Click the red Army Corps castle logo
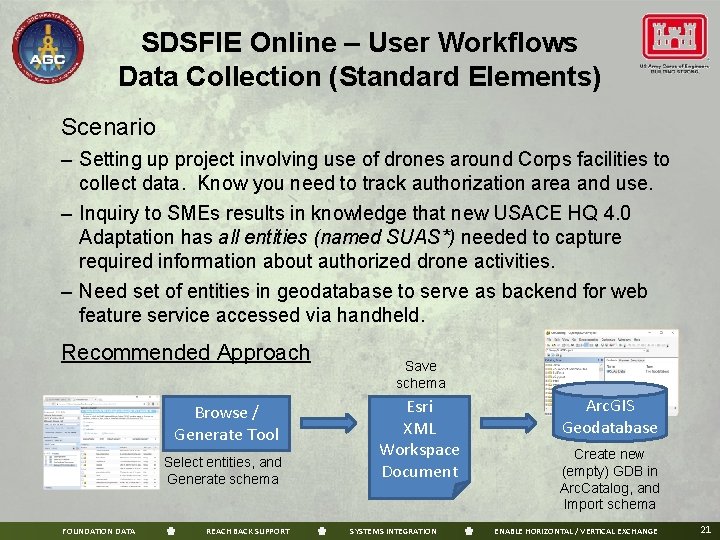The image size is (720, 540). [x=675, y=37]
